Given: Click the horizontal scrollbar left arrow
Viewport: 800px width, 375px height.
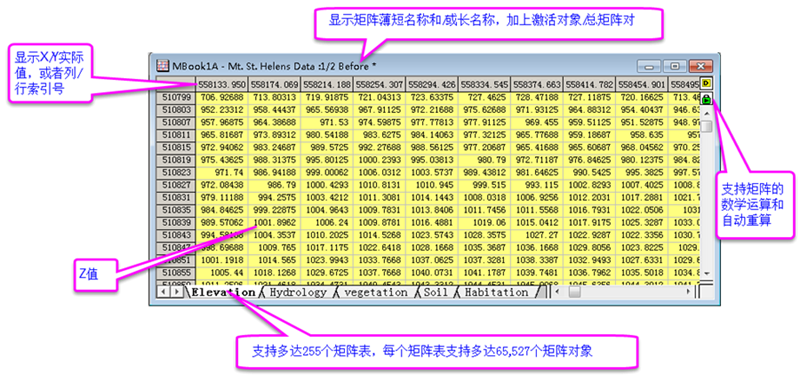Looking at the screenshot, I should (x=557, y=292).
